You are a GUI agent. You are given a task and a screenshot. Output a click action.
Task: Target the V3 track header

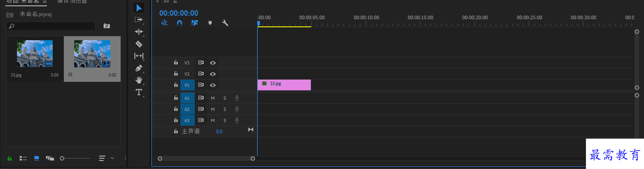coord(187,63)
